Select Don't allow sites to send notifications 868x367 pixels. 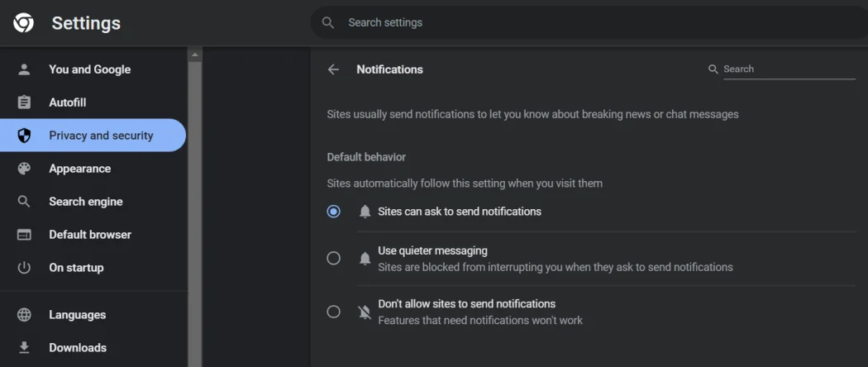tap(333, 312)
